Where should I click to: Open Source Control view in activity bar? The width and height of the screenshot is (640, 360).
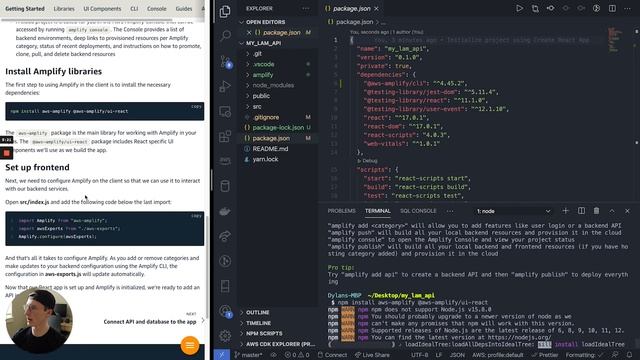click(x=225, y=61)
